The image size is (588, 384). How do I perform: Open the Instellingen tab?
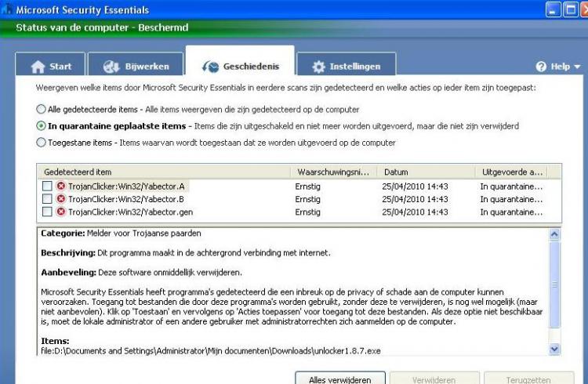347,66
